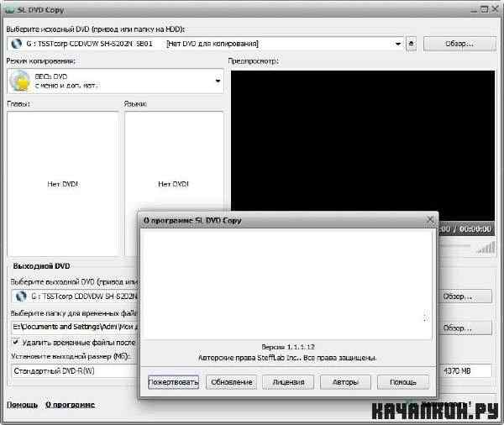504x425 pixels.
Task: Click the preview time counter 00:00:00
Action: 475,229
